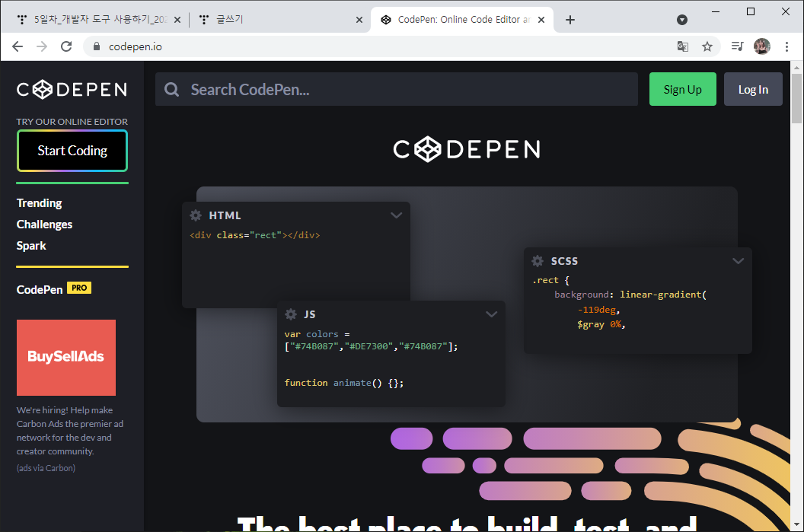The width and height of the screenshot is (804, 532).
Task: Click the color array line with #74B087
Action: pyautogui.click(x=372, y=346)
